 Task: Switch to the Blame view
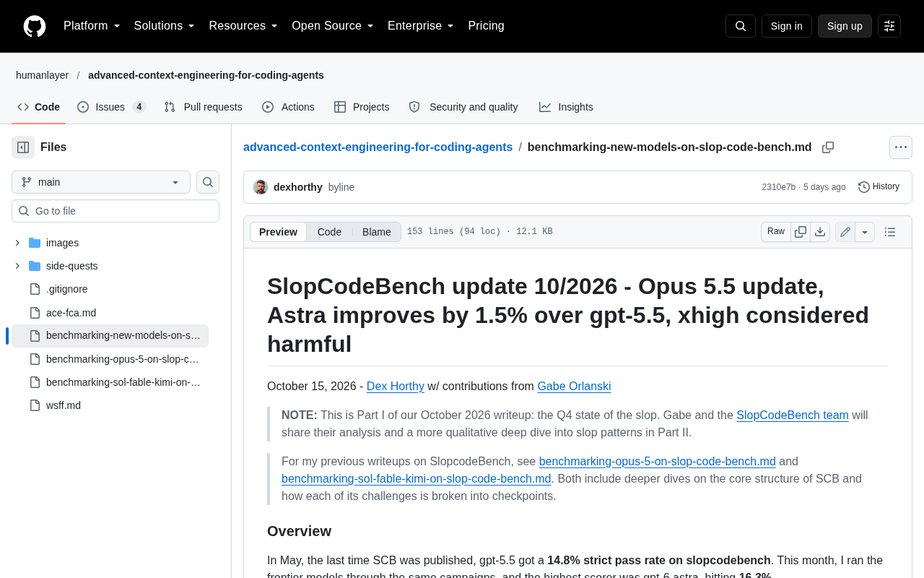click(x=377, y=232)
